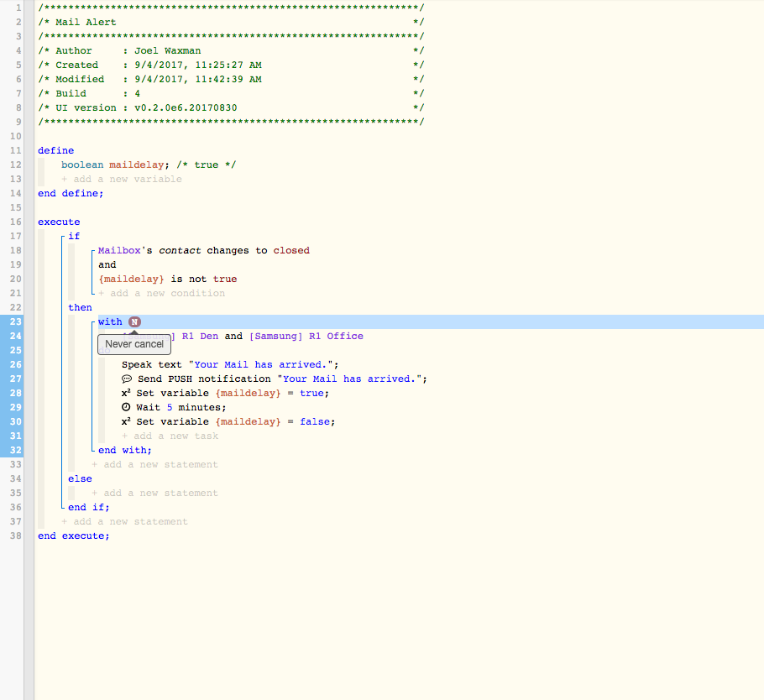Click the end with; line
The width and height of the screenshot is (764, 700).
click(x=125, y=450)
